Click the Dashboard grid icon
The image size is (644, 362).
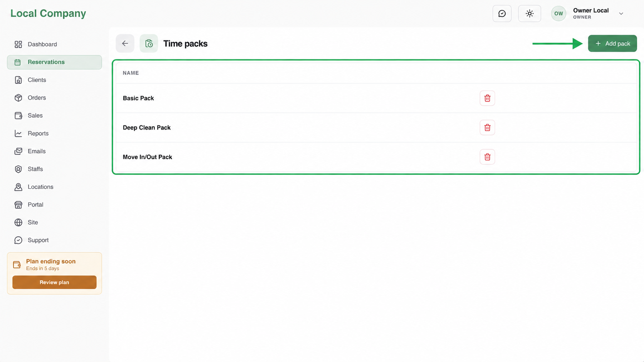coord(18,44)
